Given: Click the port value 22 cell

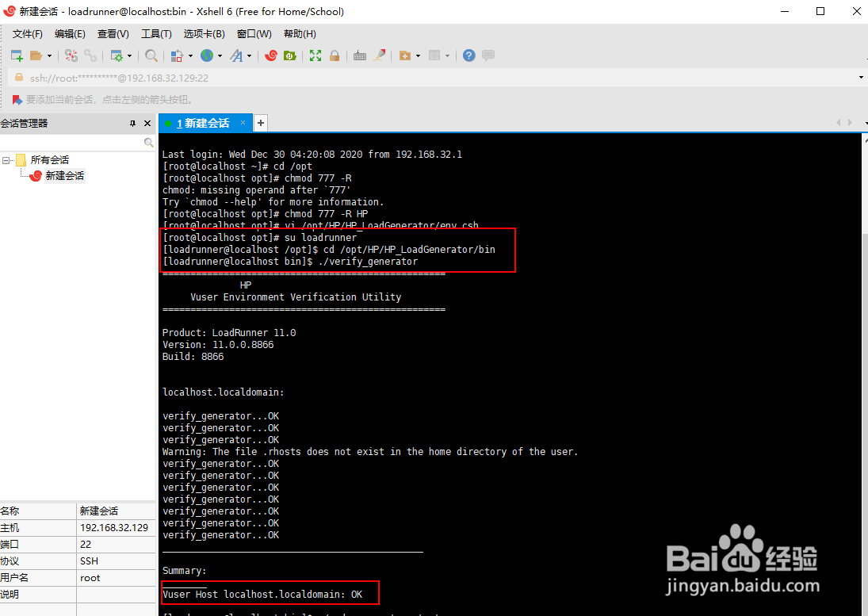Looking at the screenshot, I should (x=116, y=544).
